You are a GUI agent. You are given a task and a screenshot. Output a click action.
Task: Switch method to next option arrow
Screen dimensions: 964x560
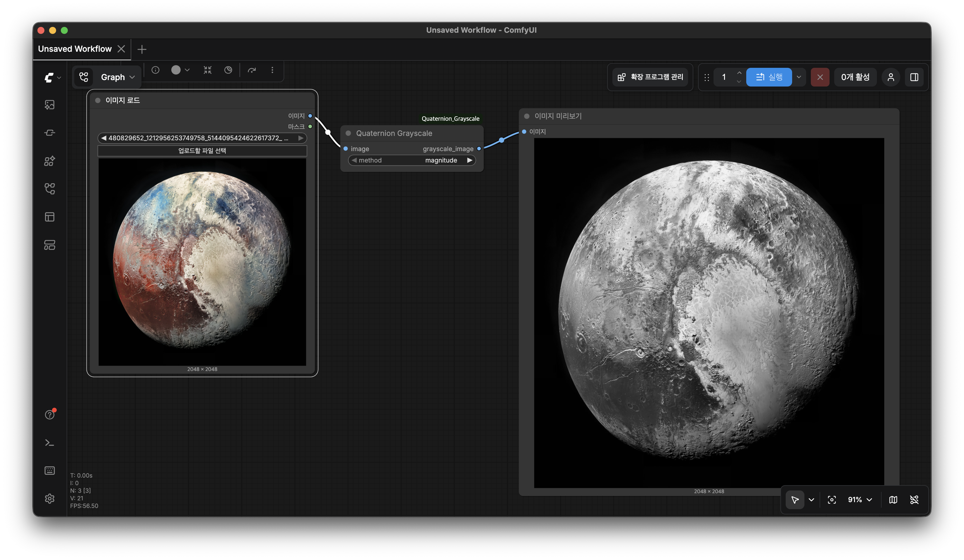pyautogui.click(x=469, y=160)
